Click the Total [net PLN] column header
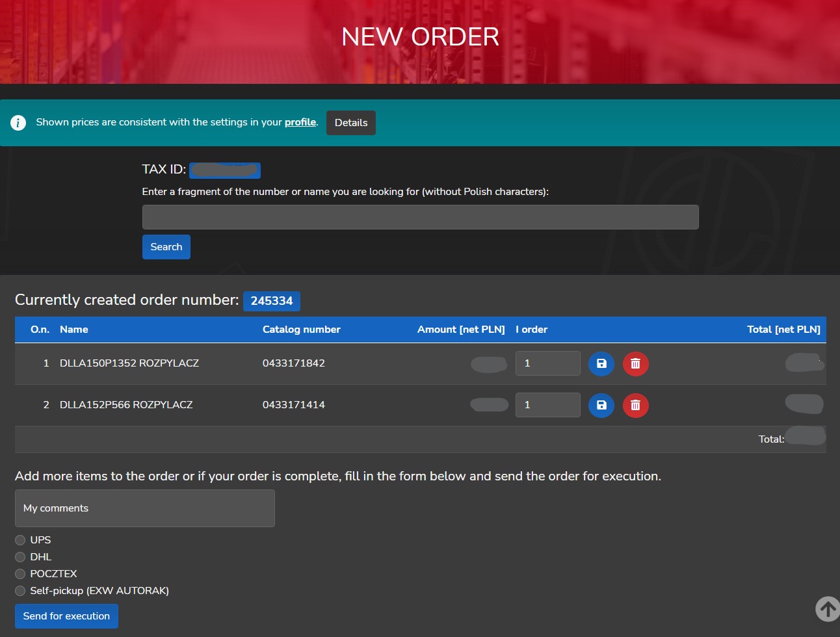Image resolution: width=840 pixels, height=637 pixels. point(783,330)
